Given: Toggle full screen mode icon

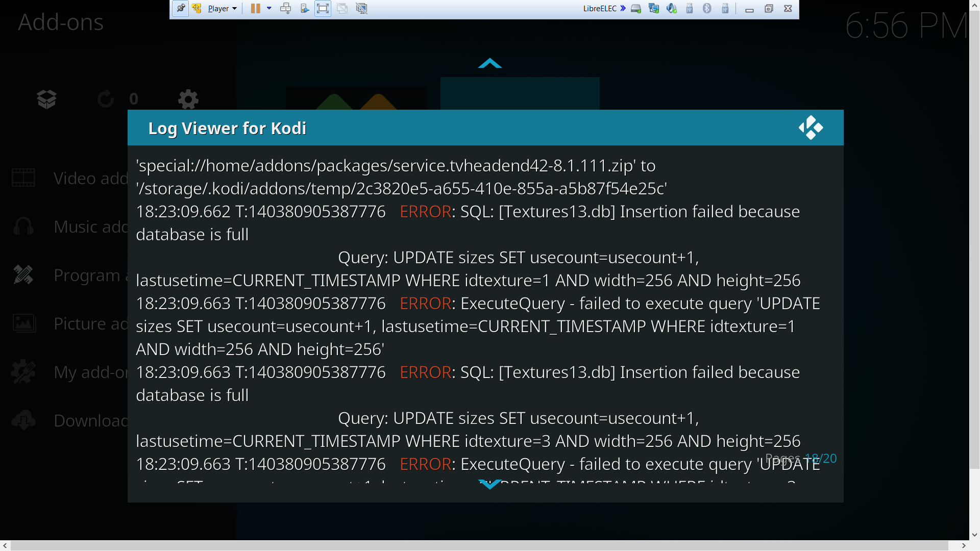Looking at the screenshot, I should (x=323, y=8).
